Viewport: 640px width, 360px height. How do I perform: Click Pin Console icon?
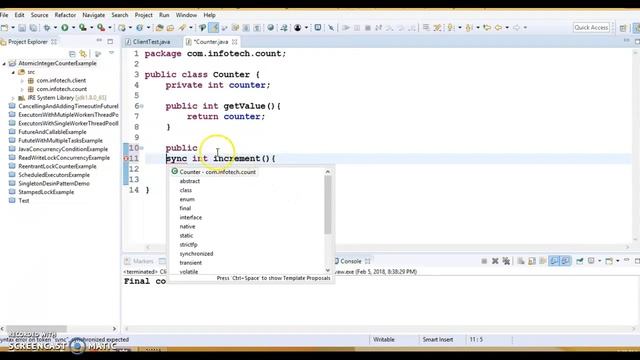click(x=580, y=261)
